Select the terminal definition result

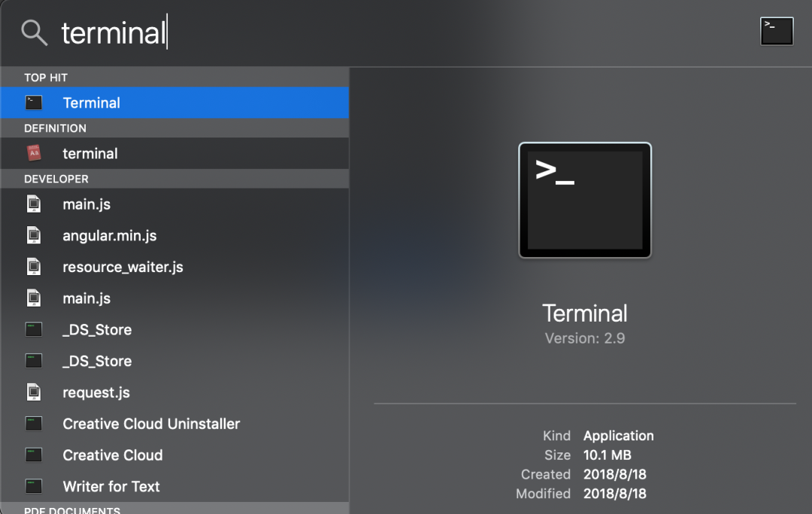click(174, 153)
